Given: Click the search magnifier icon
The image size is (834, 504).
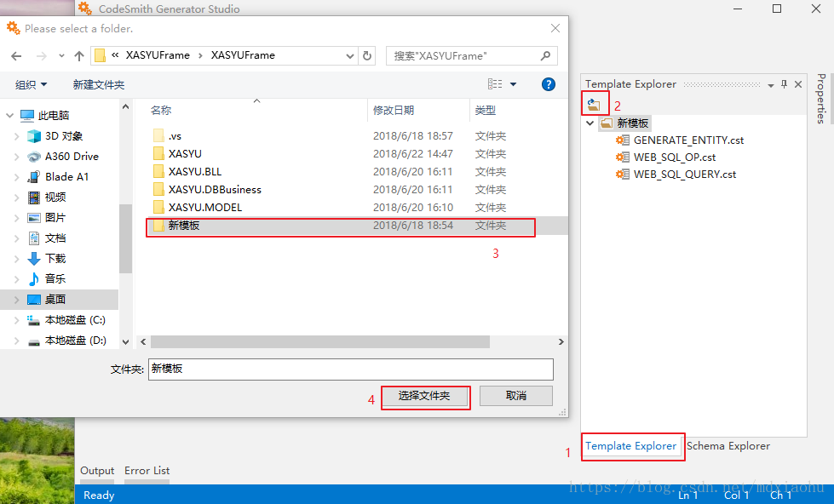Looking at the screenshot, I should pos(545,56).
